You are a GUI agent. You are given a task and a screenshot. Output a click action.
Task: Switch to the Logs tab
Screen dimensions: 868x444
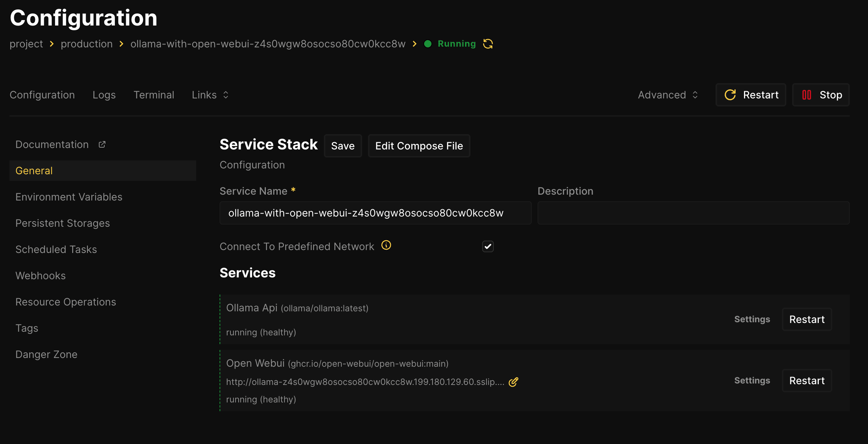pyautogui.click(x=104, y=95)
